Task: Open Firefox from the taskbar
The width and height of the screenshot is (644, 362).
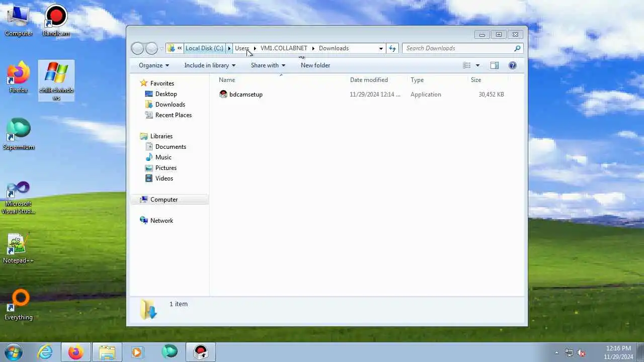Action: [76, 352]
